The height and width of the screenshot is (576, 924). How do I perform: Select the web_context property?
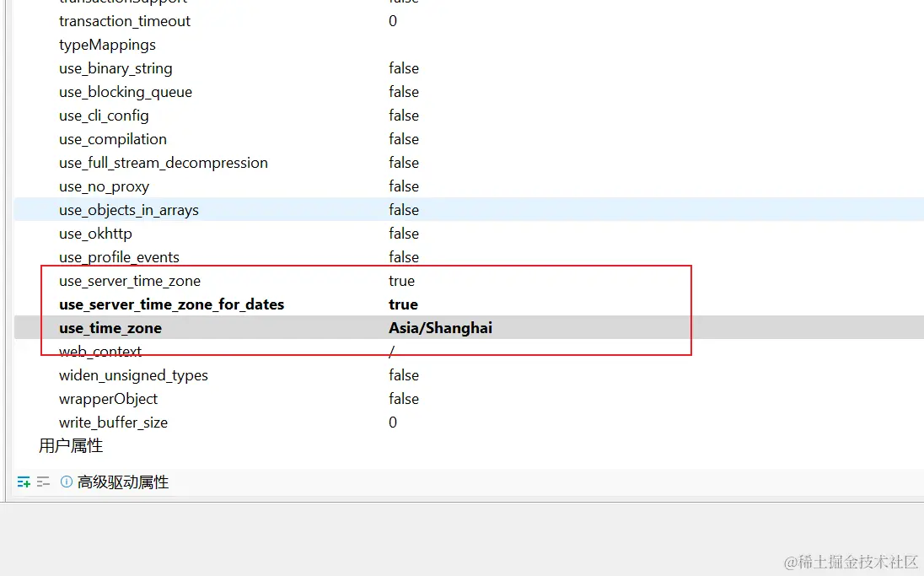[100, 352]
